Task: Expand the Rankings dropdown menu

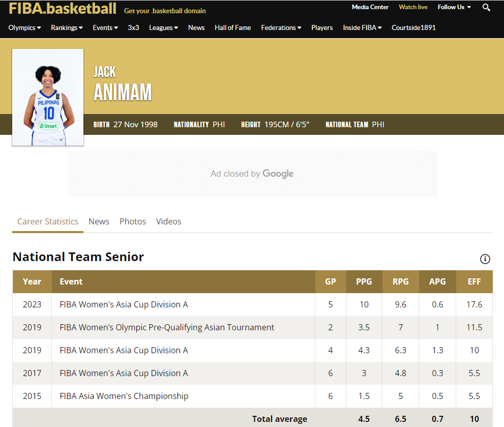Action: click(x=67, y=27)
